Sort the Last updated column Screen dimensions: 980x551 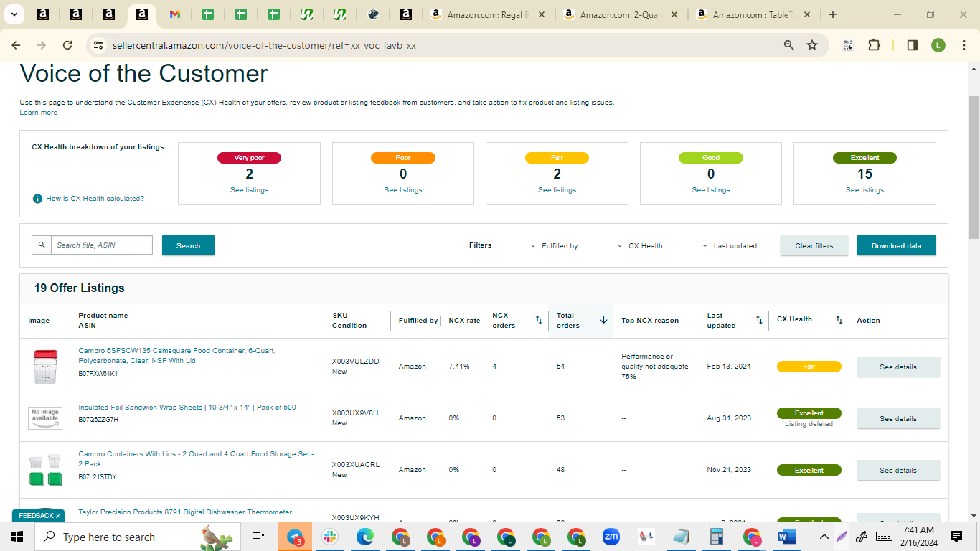tap(759, 320)
